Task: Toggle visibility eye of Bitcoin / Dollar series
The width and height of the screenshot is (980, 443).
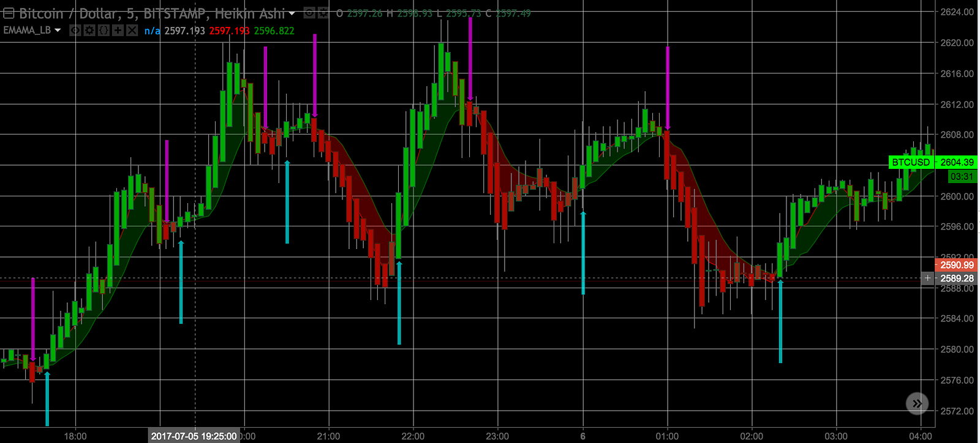Action: 310,13
